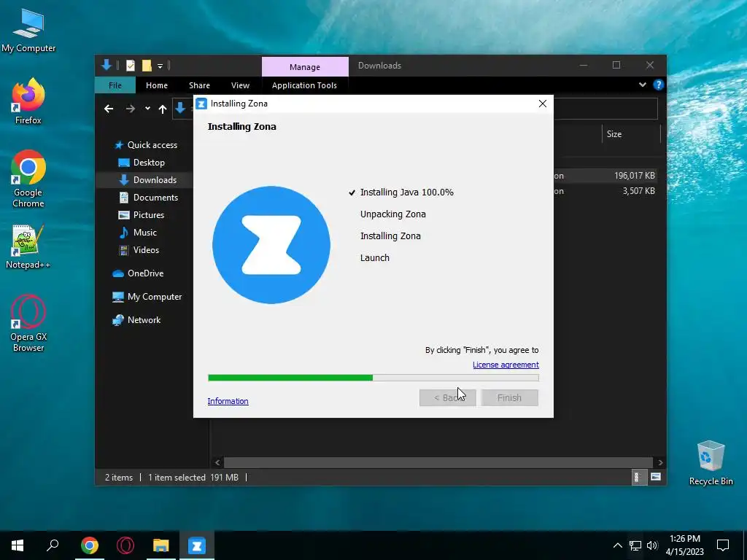This screenshot has height=560, width=747.
Task: Select My Computer in the navigation pane
Action: coord(147,297)
